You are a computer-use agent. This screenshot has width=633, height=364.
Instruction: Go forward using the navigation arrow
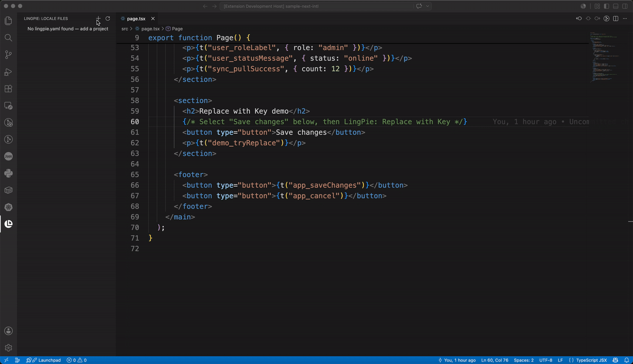click(x=215, y=6)
